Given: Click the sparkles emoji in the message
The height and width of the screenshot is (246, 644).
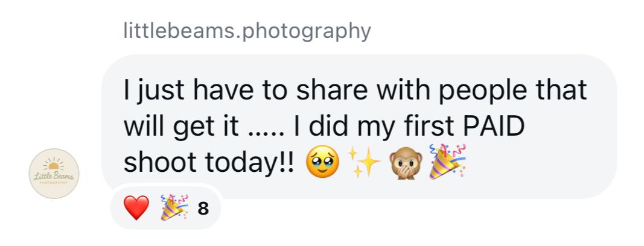Looking at the screenshot, I should pyautogui.click(x=364, y=162).
